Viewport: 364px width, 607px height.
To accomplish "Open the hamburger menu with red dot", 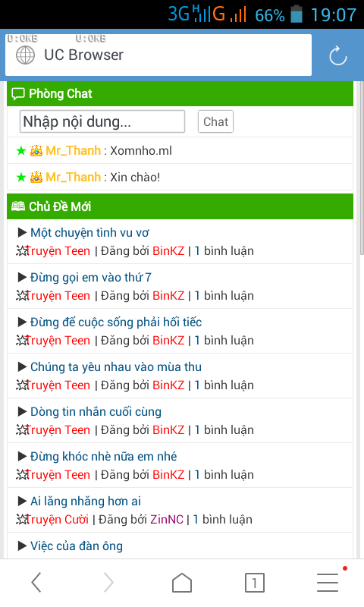I will pos(328,582).
